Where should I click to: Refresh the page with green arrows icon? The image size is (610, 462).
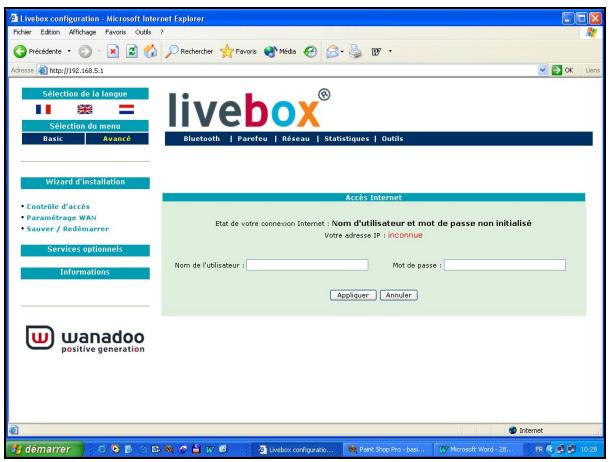(132, 51)
